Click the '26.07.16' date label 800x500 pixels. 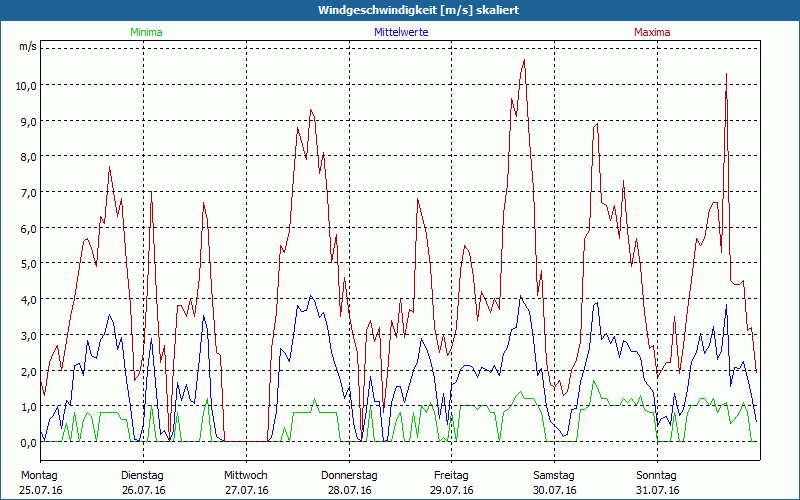click(x=144, y=490)
